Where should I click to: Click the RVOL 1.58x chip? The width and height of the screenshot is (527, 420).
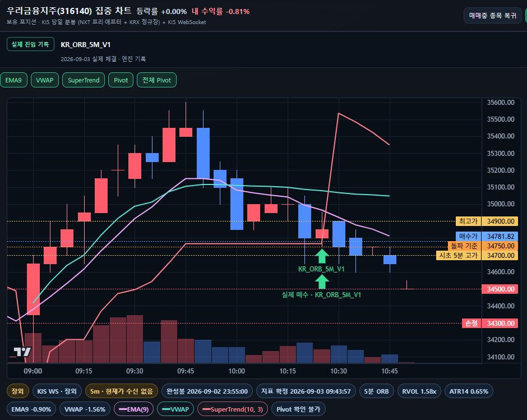point(419,391)
